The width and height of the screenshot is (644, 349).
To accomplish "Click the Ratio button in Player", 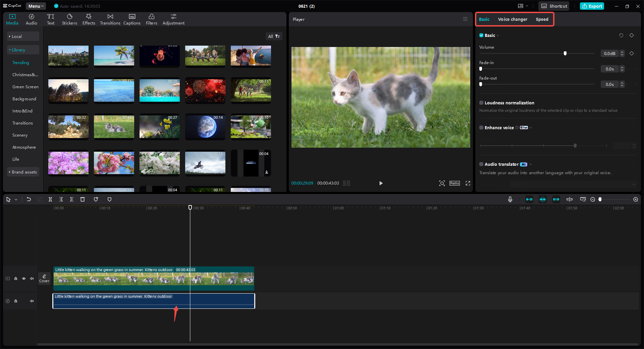I will pos(454,183).
